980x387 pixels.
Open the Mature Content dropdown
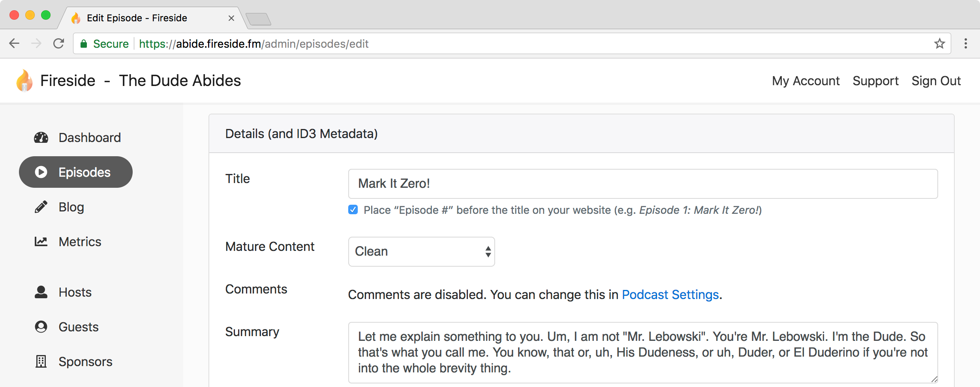click(421, 252)
